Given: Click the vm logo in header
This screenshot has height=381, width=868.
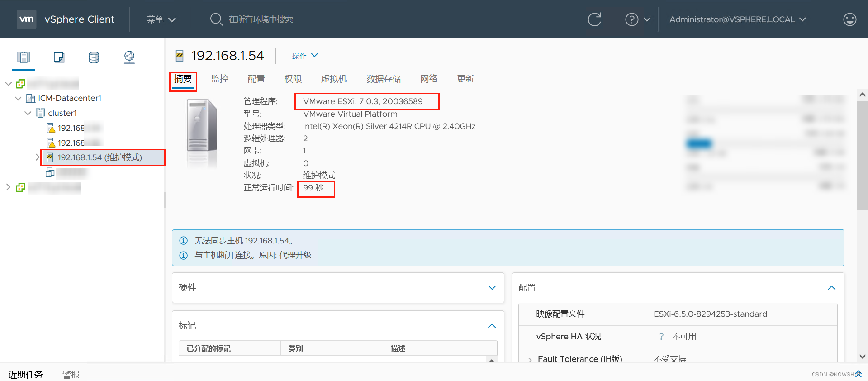Looking at the screenshot, I should coord(27,19).
